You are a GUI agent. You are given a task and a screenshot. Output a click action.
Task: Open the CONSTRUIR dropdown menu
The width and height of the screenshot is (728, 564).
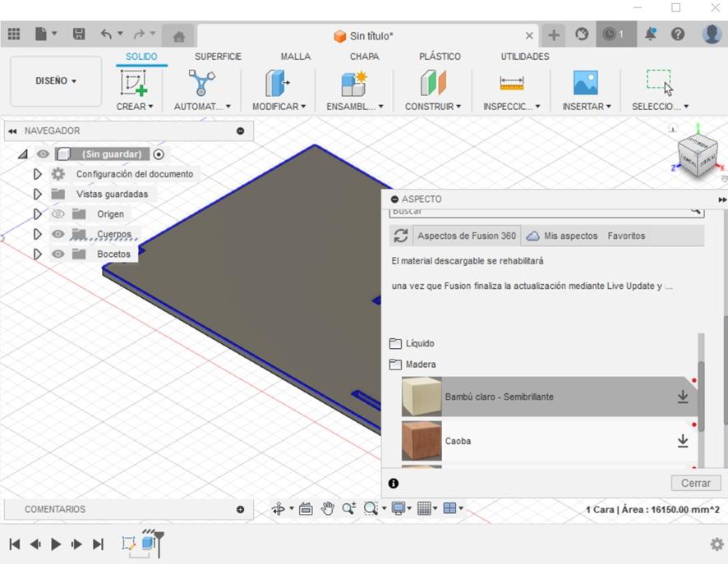(x=433, y=106)
